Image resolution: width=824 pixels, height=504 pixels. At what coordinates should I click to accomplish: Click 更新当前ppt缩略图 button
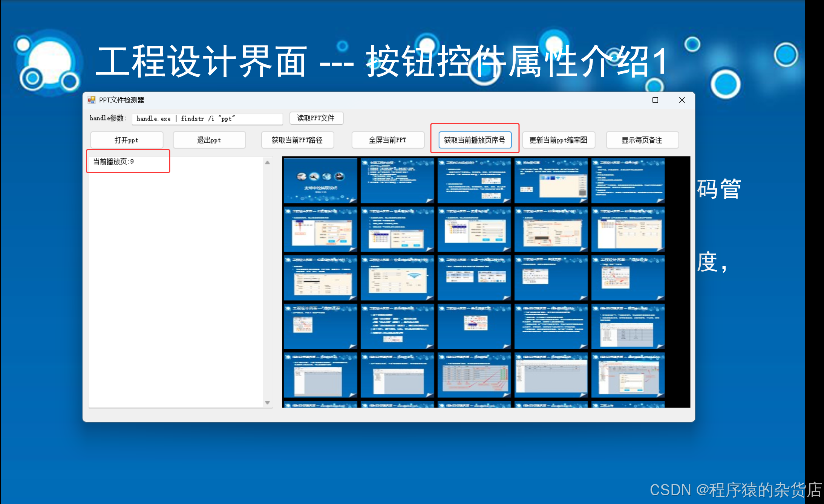point(558,140)
